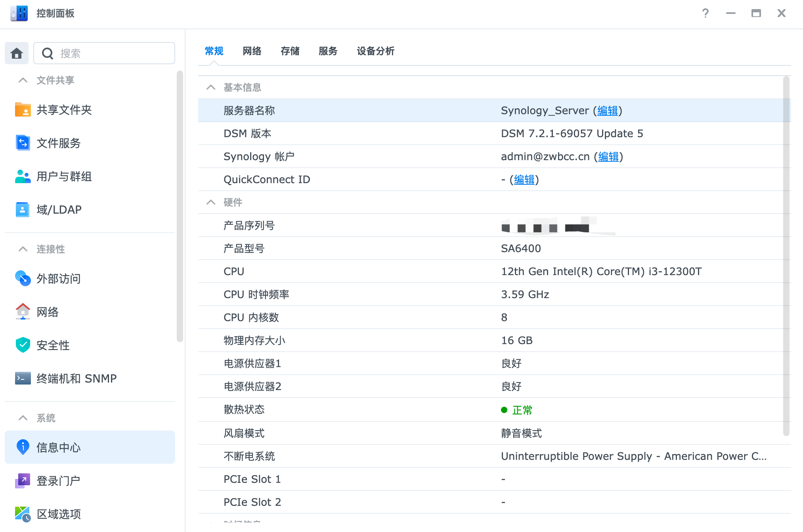Open the File Services (文件服务) icon
The width and height of the screenshot is (803, 532).
[23, 143]
